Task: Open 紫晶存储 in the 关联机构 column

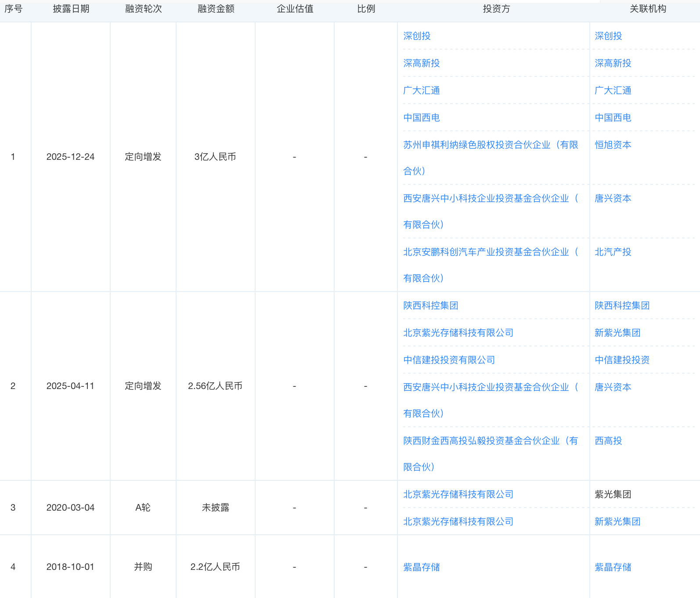Action: [x=613, y=567]
